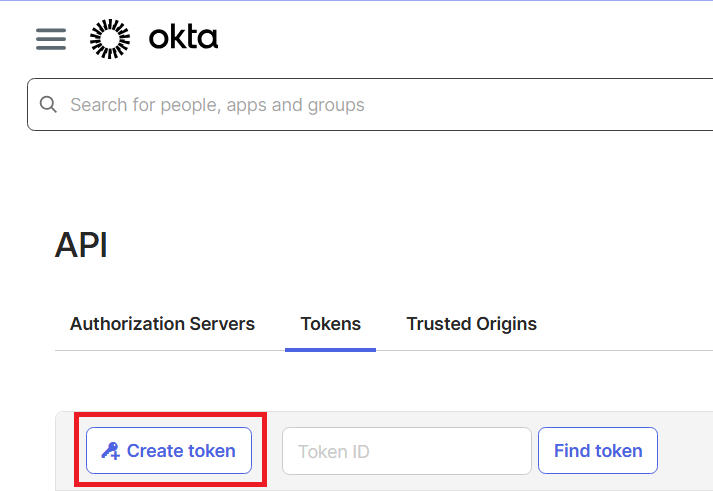Click the underlined active Tokens tab label
Screen dimensions: 713x491
pyautogui.click(x=330, y=324)
